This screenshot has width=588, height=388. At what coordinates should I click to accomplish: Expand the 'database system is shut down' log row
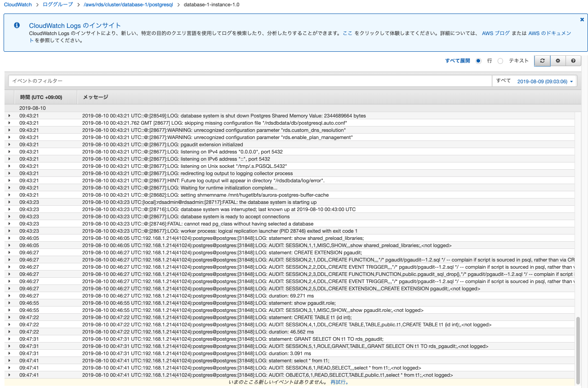point(9,116)
